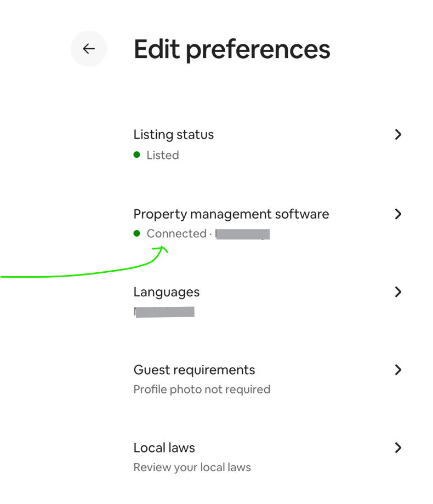Viewport: 433px width, 504px height.
Task: Open Property management software via its chevron
Action: [x=398, y=214]
